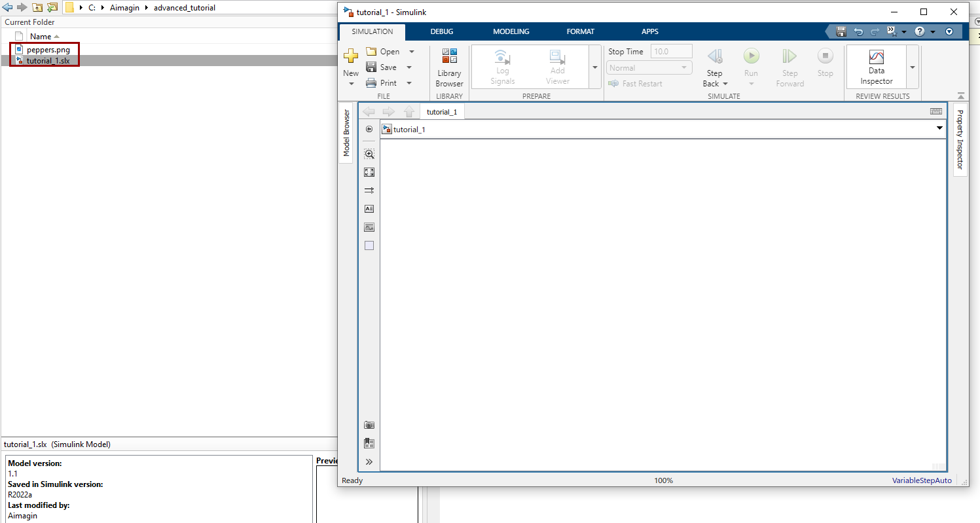Screen dimensions: 980x523
Task: Expand the Print dropdown arrow
Action: point(409,83)
